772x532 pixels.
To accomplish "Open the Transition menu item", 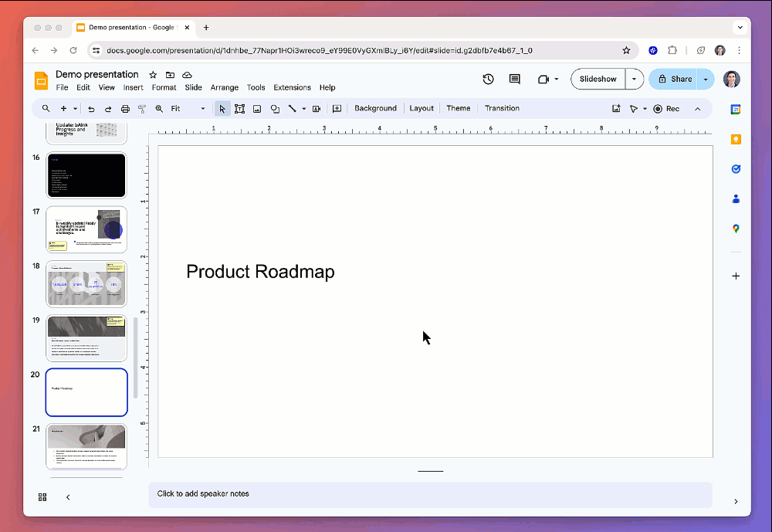I will pyautogui.click(x=502, y=108).
